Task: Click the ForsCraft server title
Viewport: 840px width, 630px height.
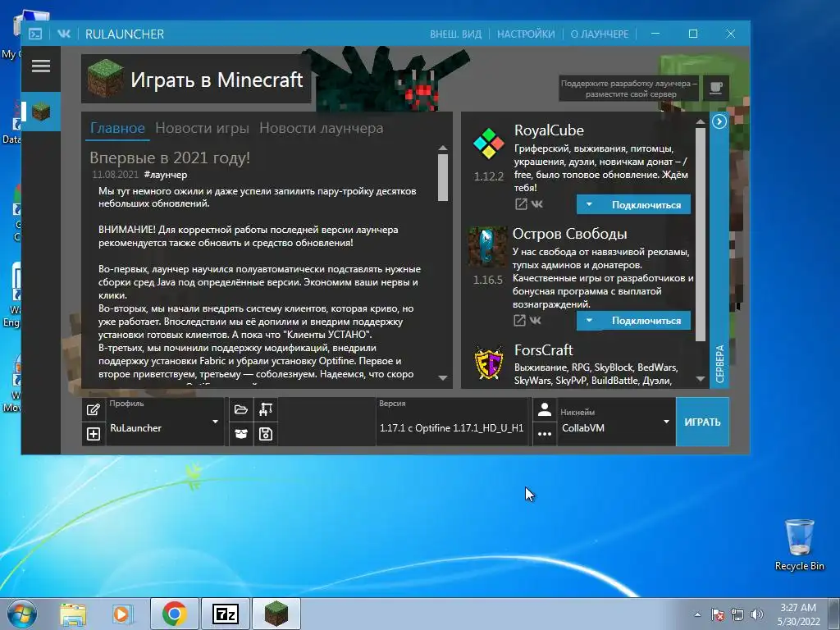Action: click(x=544, y=349)
